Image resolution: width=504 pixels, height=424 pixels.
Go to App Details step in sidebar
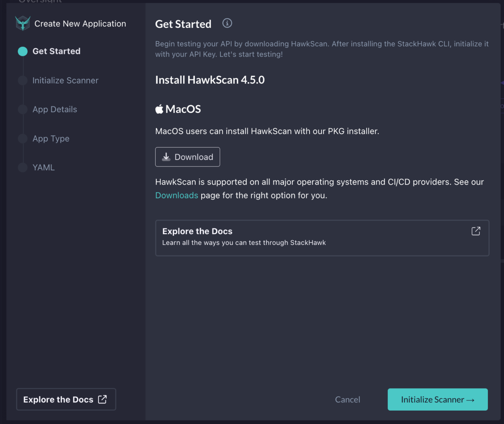point(55,109)
